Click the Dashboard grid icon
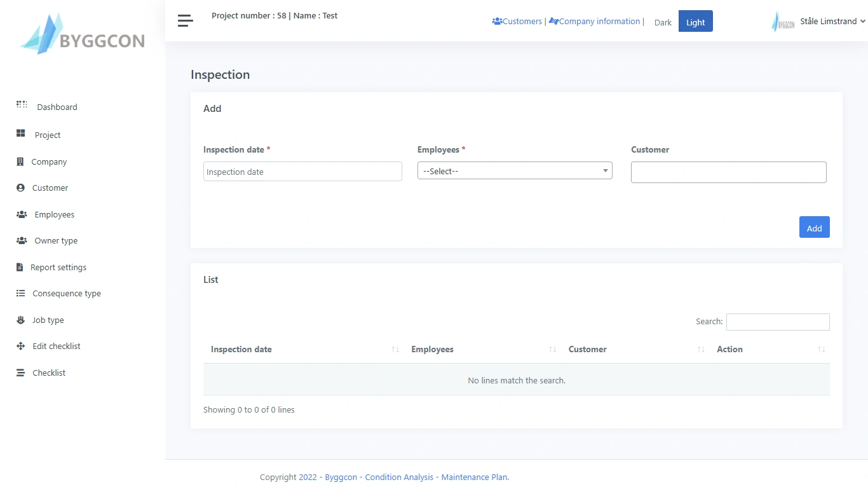Screen dimensions: 868x494 pos(22,104)
